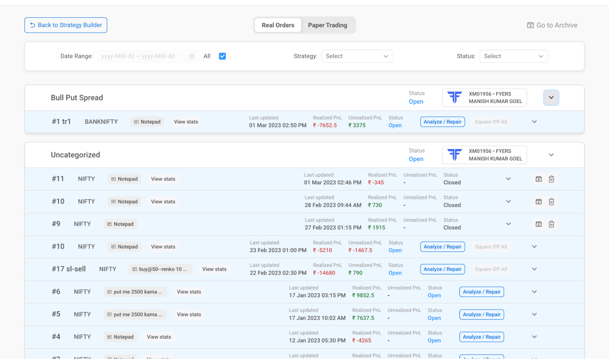Click Analyze / Repair for #4 NIFTY
609x364 pixels.
coord(481,337)
